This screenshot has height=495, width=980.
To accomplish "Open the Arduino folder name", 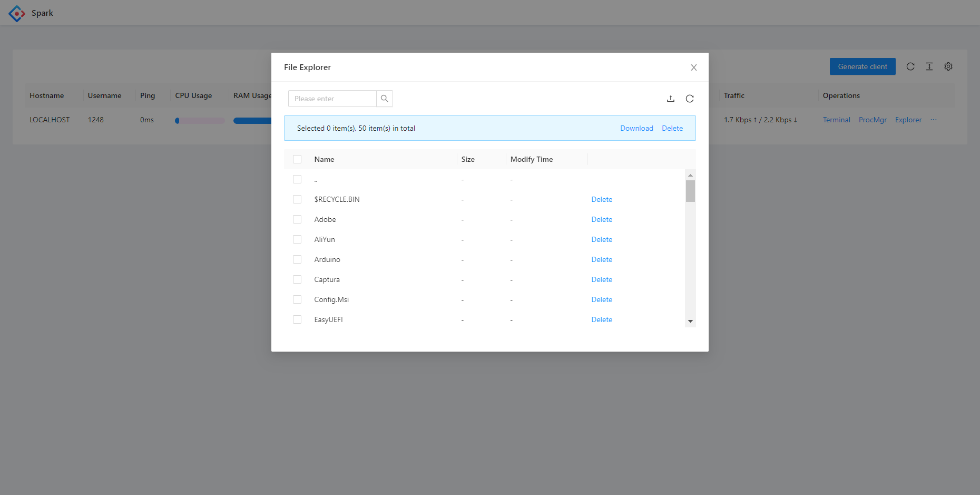I will pyautogui.click(x=327, y=259).
